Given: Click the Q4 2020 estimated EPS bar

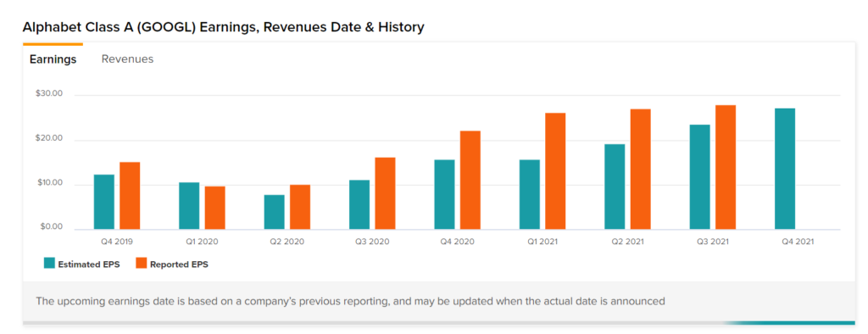Looking at the screenshot, I should pos(444,194).
